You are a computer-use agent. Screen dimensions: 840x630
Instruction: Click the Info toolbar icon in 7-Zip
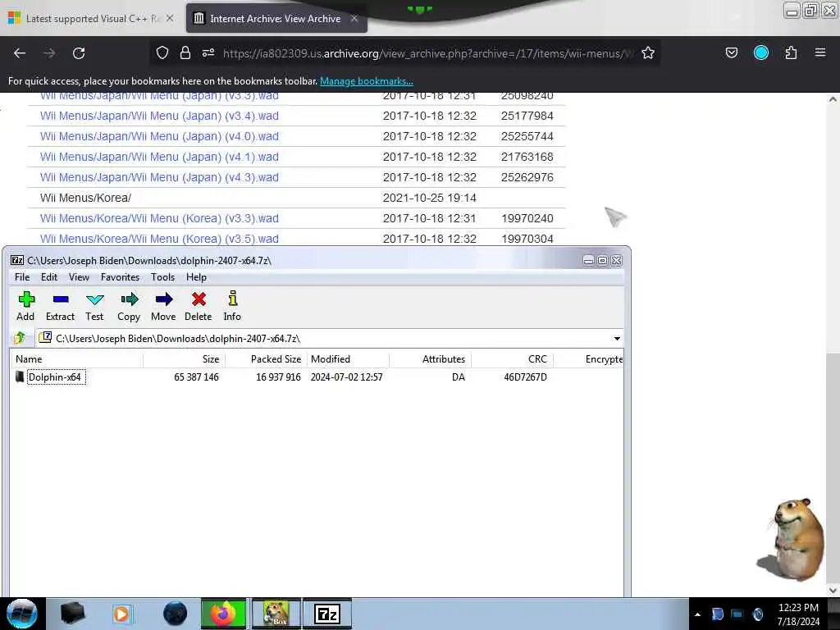pyautogui.click(x=232, y=299)
